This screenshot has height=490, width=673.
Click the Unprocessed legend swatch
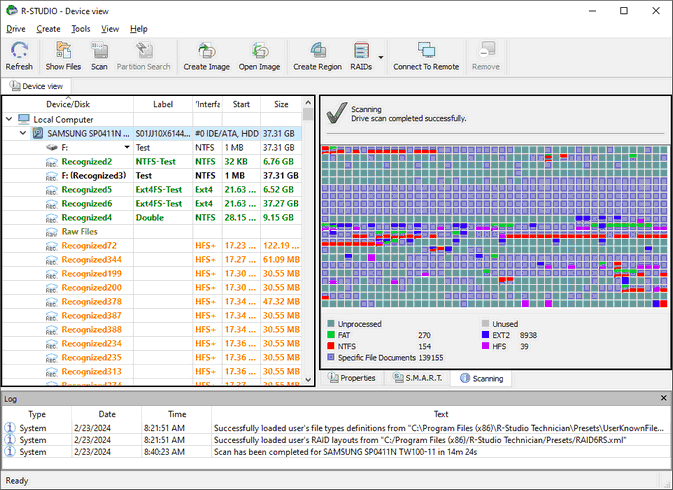(x=330, y=324)
